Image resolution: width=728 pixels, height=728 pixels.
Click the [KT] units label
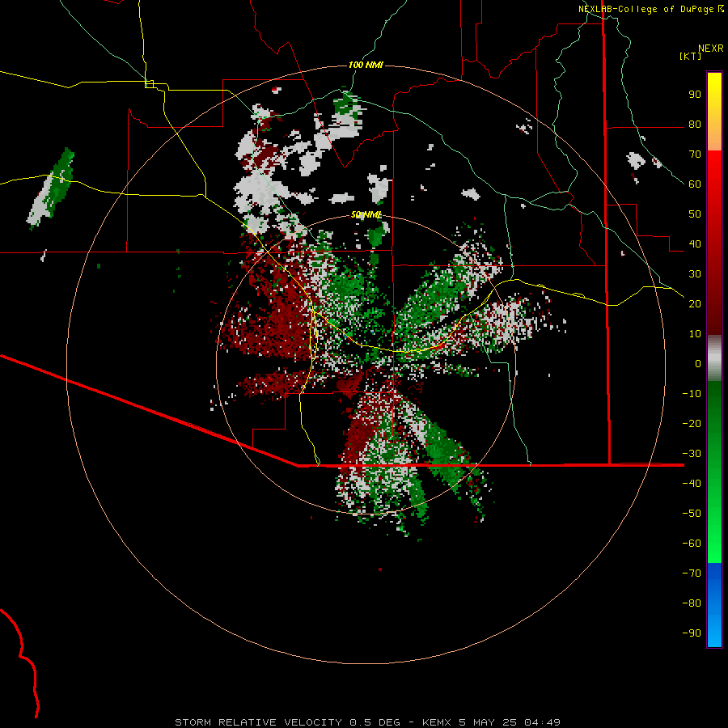690,56
